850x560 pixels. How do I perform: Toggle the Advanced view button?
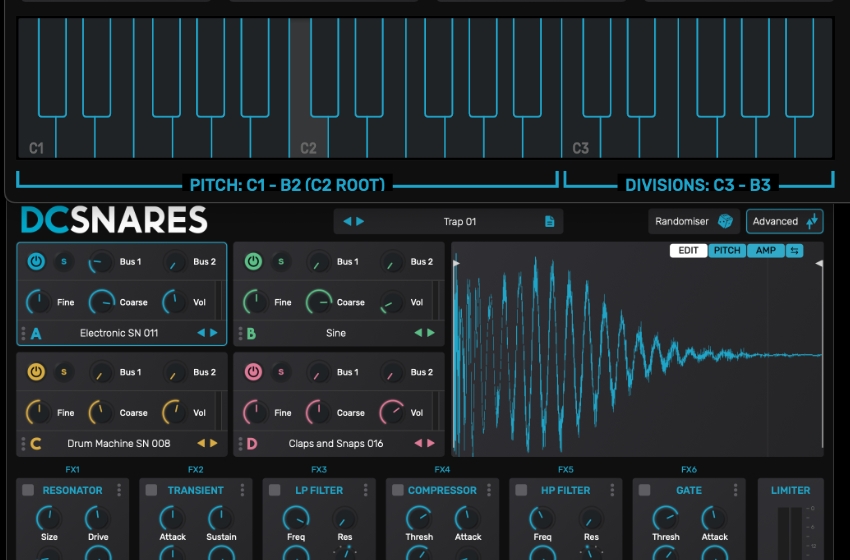click(x=784, y=221)
